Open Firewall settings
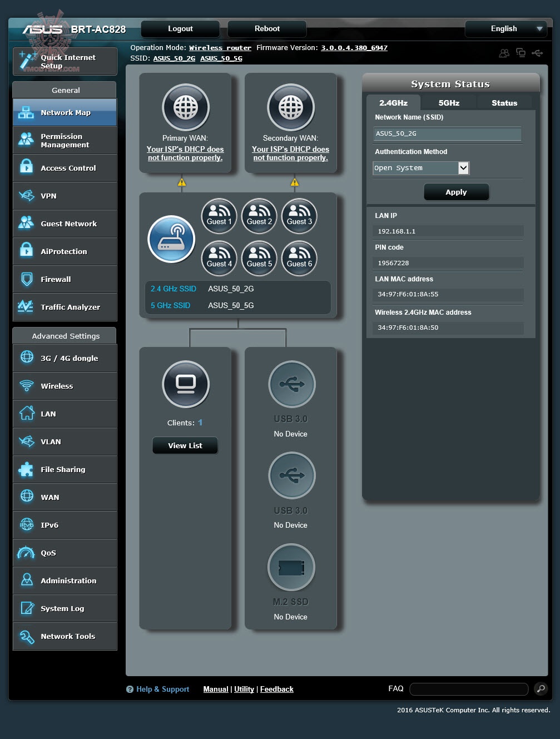The width and height of the screenshot is (560, 739). pos(65,279)
